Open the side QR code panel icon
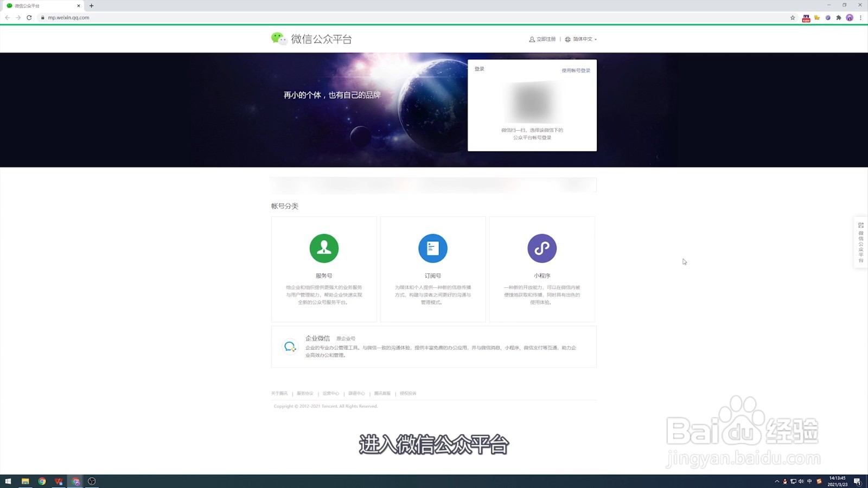Screen dimensions: 868x488 pos(861,225)
